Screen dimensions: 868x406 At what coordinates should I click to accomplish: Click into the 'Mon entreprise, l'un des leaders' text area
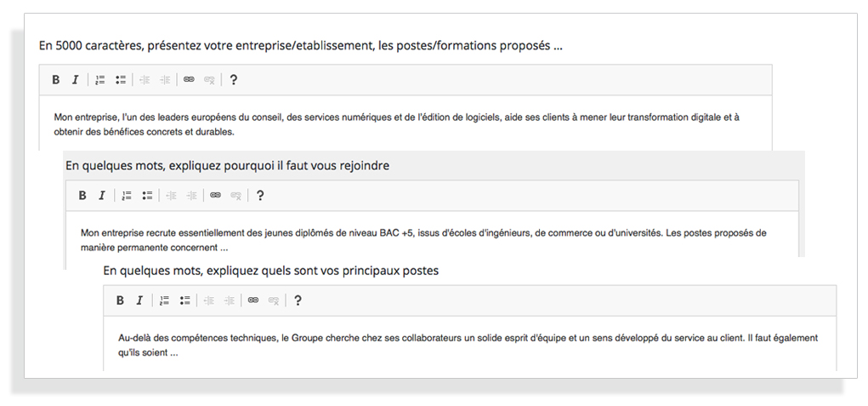(406, 123)
